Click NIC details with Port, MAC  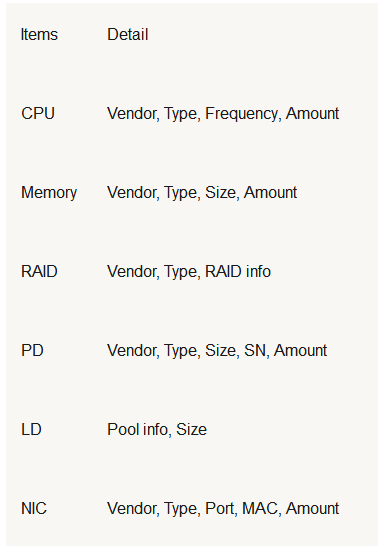point(223,509)
